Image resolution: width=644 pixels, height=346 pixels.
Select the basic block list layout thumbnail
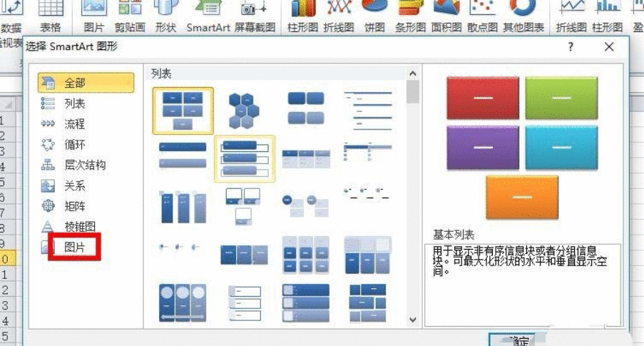(183, 111)
